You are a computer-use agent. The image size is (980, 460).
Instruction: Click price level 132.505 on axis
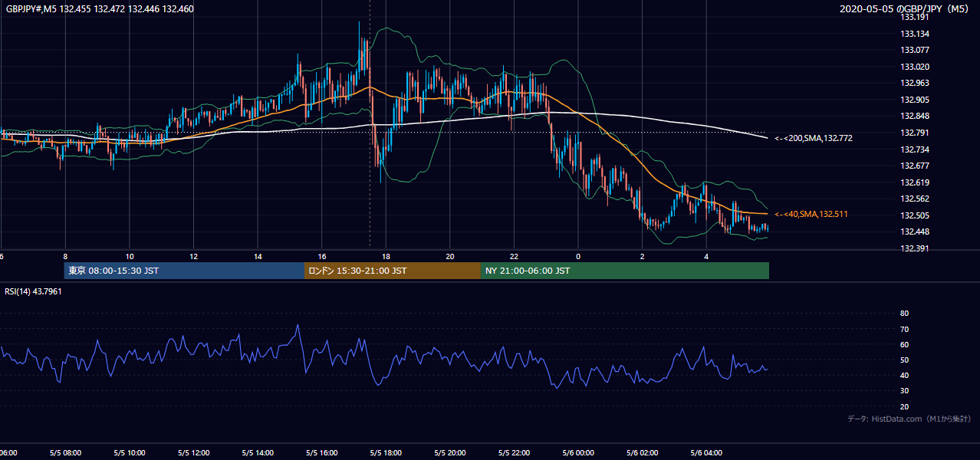point(914,215)
